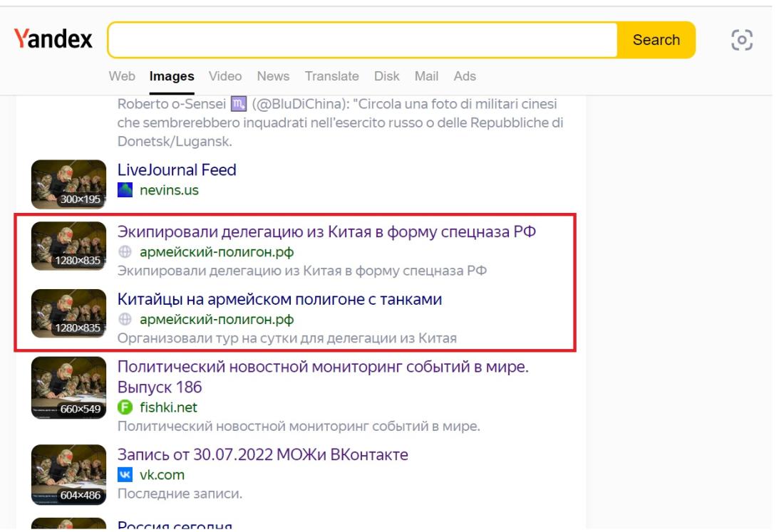Click армейский-полигон.рф domain under Китайцы на армейском title
This screenshot has height=532, width=784.
coord(217,320)
